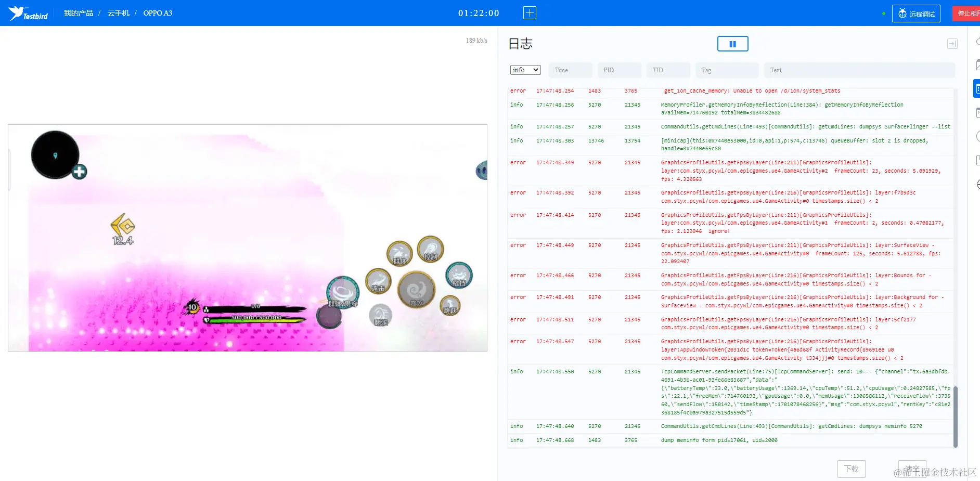The height and width of the screenshot is (481, 980).
Task: Select the error row at 17:47:48.349
Action: coord(731,171)
